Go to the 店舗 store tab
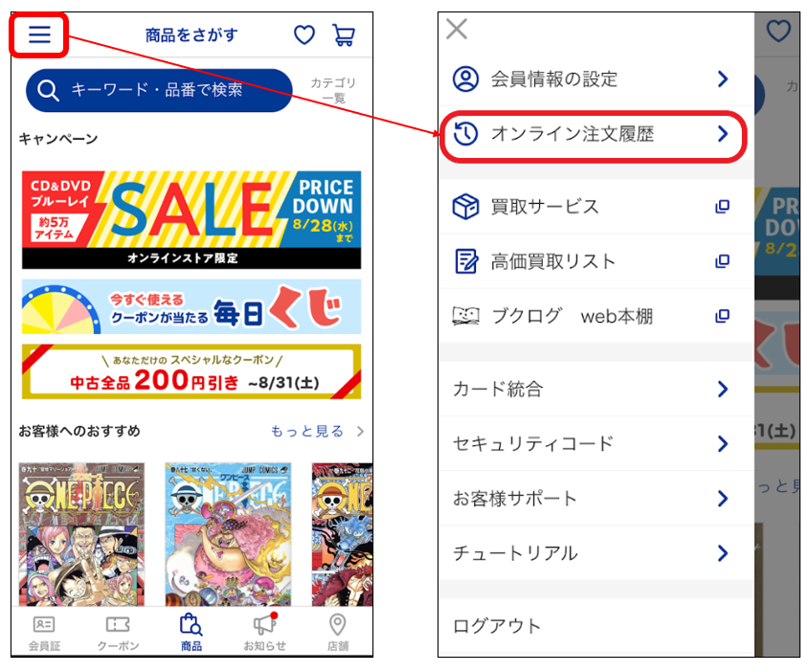This screenshot has height=672, width=810. click(x=337, y=633)
